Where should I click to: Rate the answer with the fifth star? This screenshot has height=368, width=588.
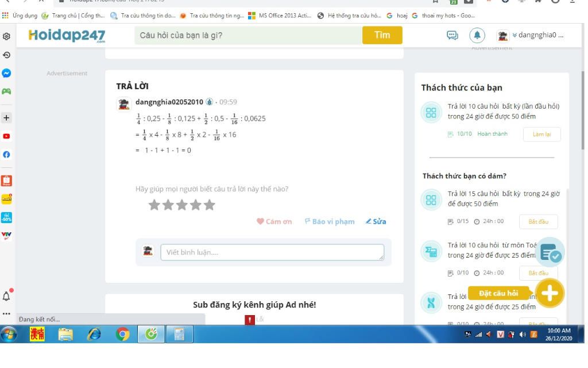click(x=209, y=205)
